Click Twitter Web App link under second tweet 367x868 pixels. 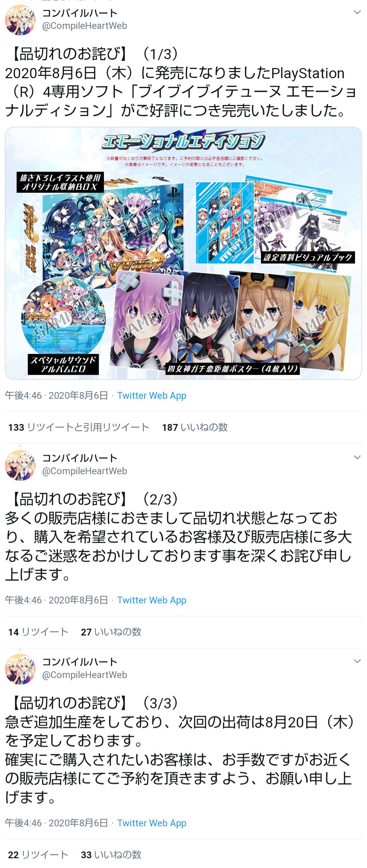152,600
